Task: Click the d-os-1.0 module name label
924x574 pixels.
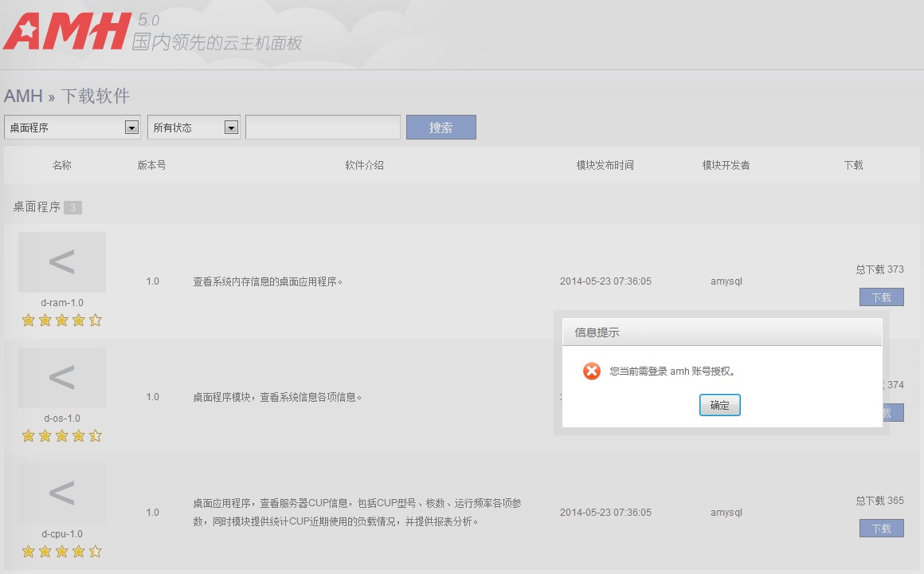Action: tap(62, 419)
